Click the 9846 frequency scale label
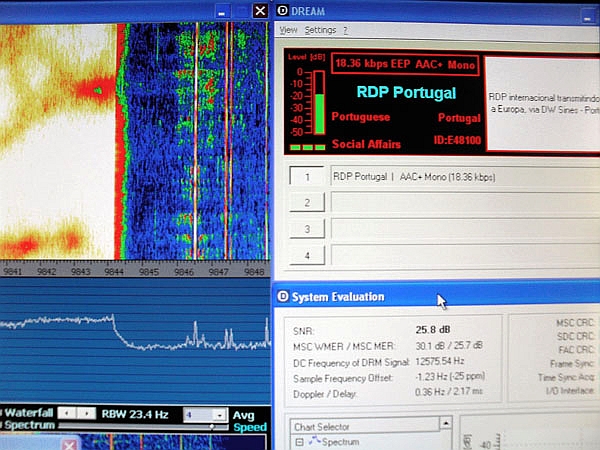 [x=184, y=272]
